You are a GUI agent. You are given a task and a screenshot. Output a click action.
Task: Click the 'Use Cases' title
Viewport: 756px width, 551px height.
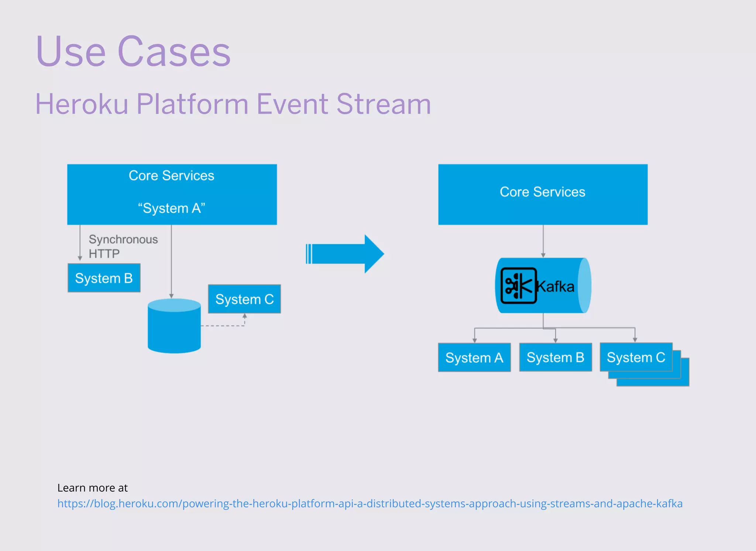133,51
